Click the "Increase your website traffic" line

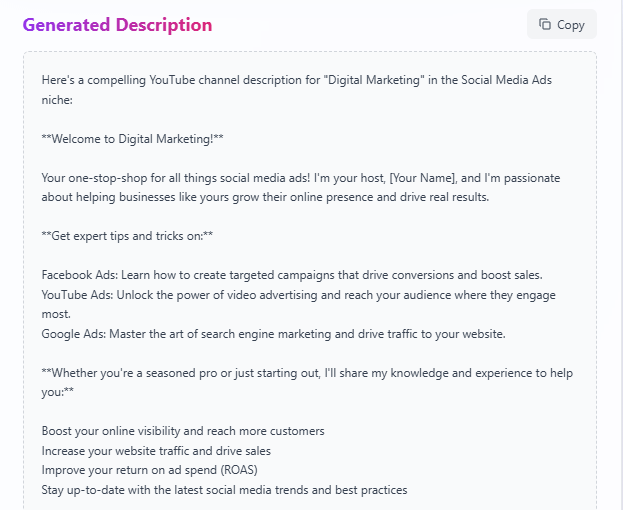click(156, 451)
